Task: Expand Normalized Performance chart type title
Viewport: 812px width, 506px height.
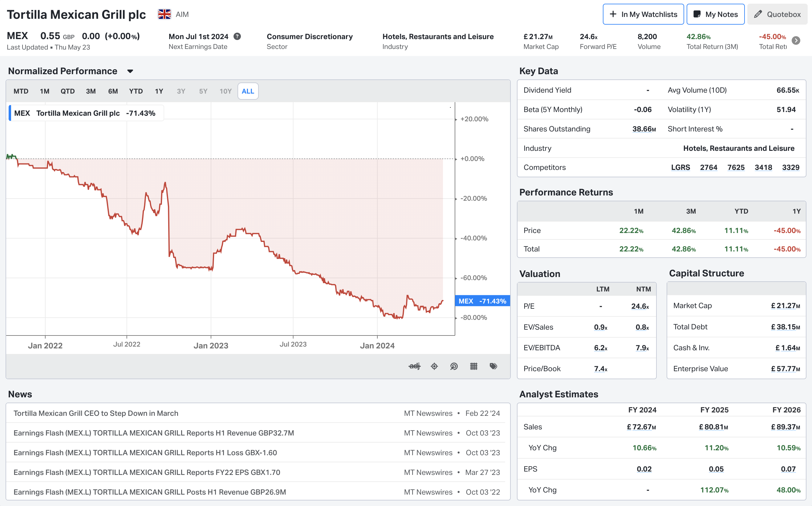Action: tap(63, 71)
